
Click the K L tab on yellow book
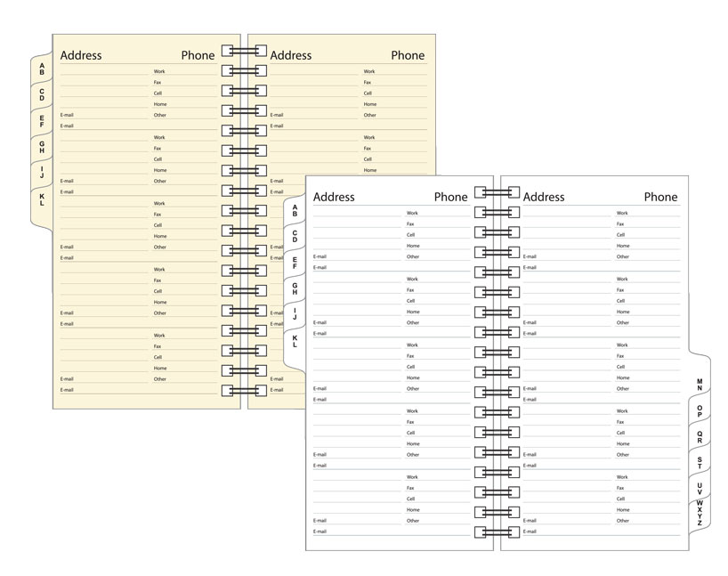(x=41, y=200)
